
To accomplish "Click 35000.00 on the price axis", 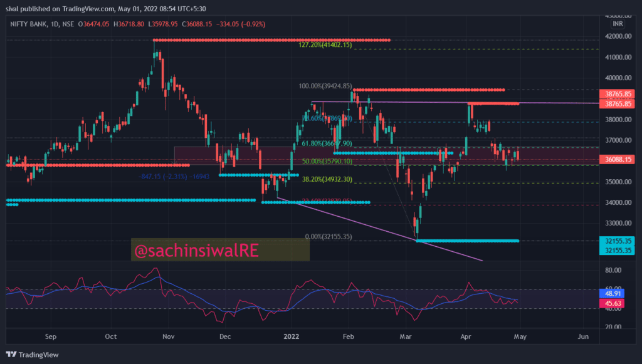I will tap(618, 182).
